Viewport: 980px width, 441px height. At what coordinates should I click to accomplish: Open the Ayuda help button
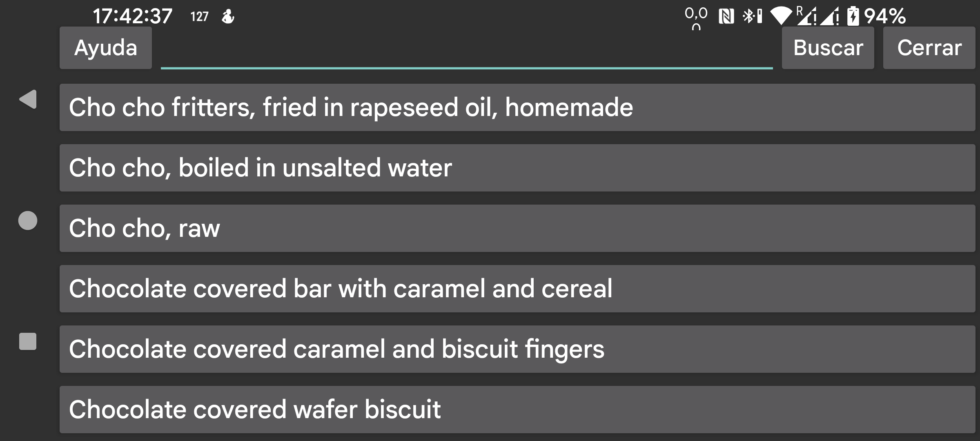click(x=106, y=48)
